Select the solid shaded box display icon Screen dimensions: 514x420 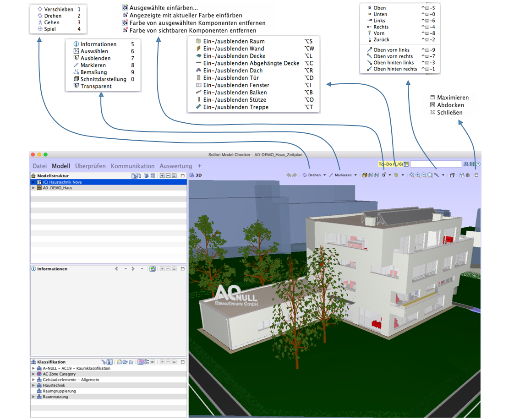coord(365,175)
